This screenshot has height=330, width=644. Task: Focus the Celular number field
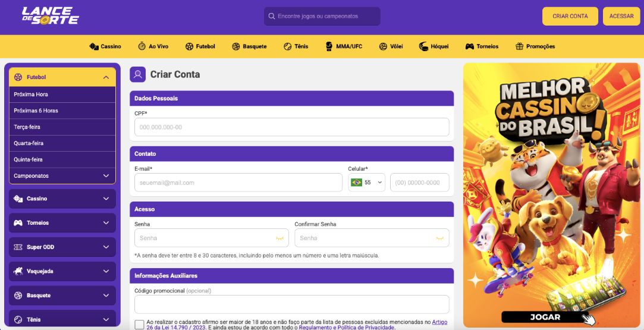point(420,183)
